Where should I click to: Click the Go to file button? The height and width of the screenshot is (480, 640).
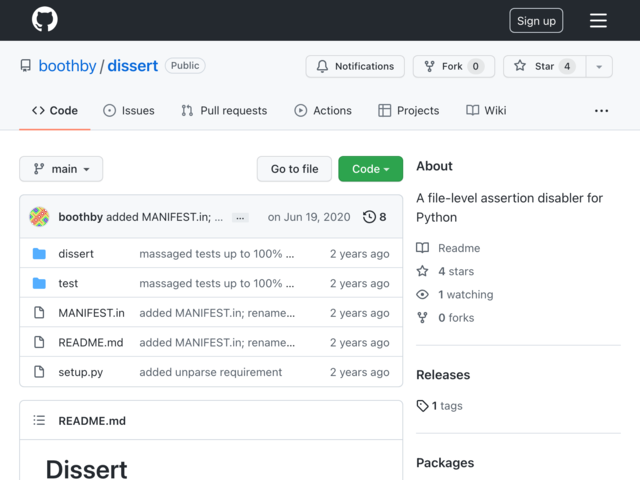coord(294,169)
